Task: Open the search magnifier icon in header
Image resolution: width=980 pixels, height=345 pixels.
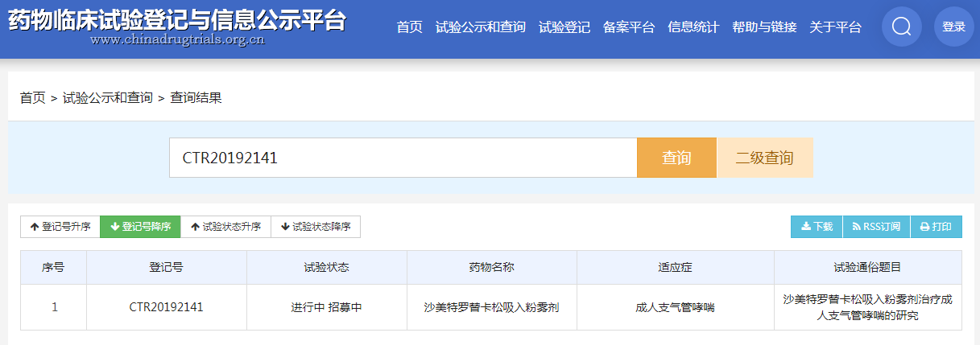Action: tap(902, 27)
